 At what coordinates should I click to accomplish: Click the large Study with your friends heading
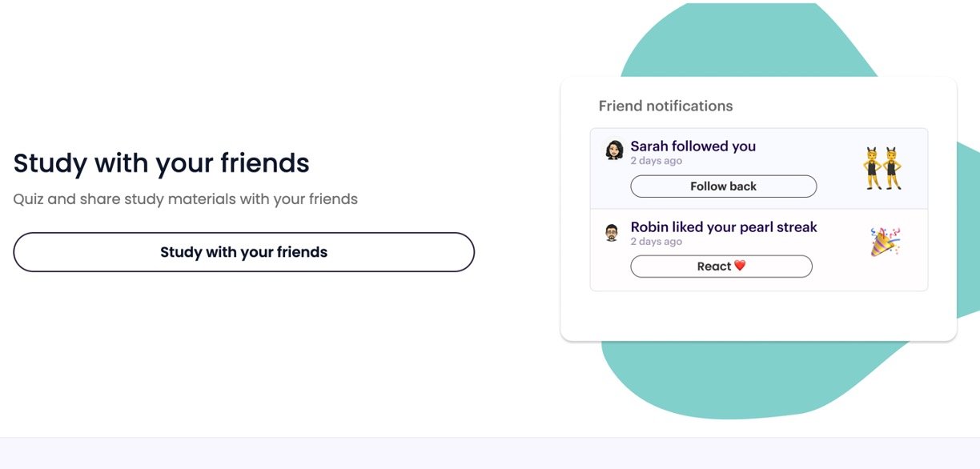161,162
